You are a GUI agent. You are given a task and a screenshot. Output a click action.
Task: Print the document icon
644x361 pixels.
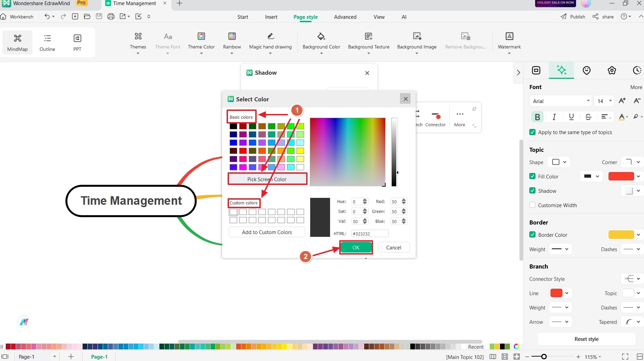[111, 16]
